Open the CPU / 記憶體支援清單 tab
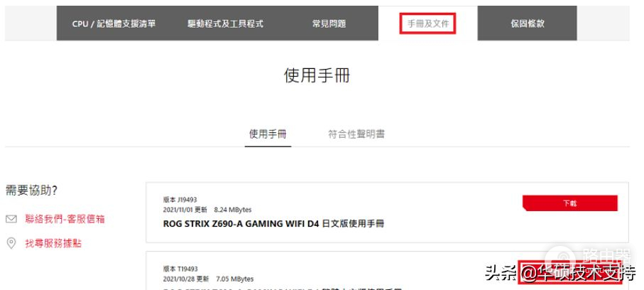Image resolution: width=644 pixels, height=290 pixels. click(x=114, y=24)
